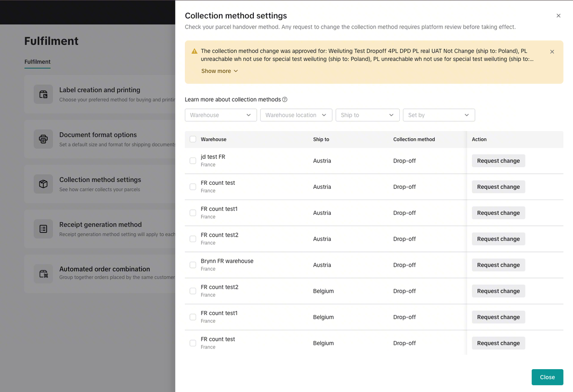The height and width of the screenshot is (392, 573).
Task: Click the warning icon in the banner
Action: click(x=194, y=51)
